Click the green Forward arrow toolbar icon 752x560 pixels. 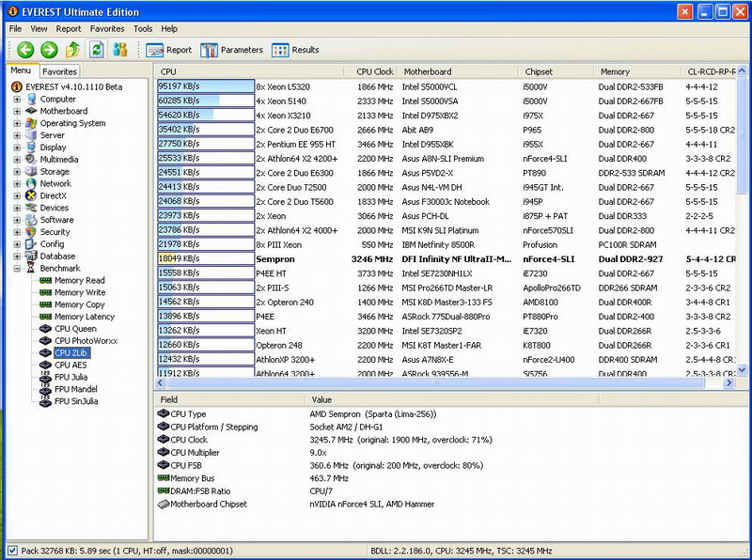click(49, 50)
